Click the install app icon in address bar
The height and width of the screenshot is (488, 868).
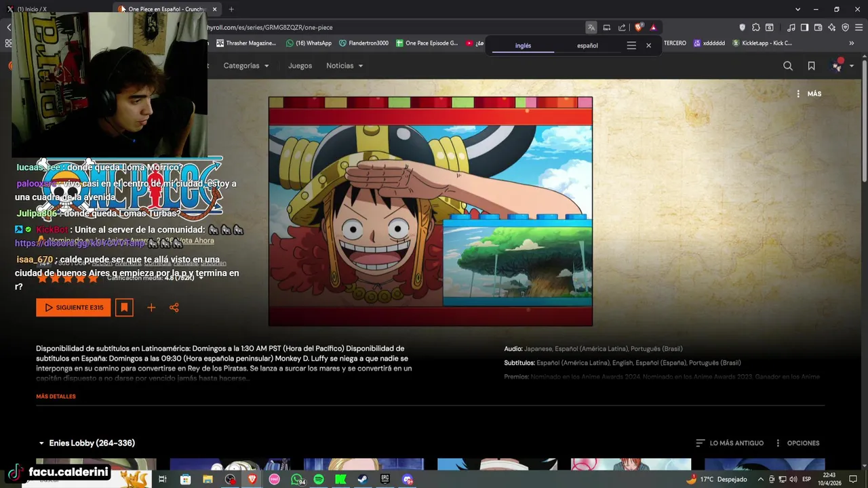click(x=607, y=27)
